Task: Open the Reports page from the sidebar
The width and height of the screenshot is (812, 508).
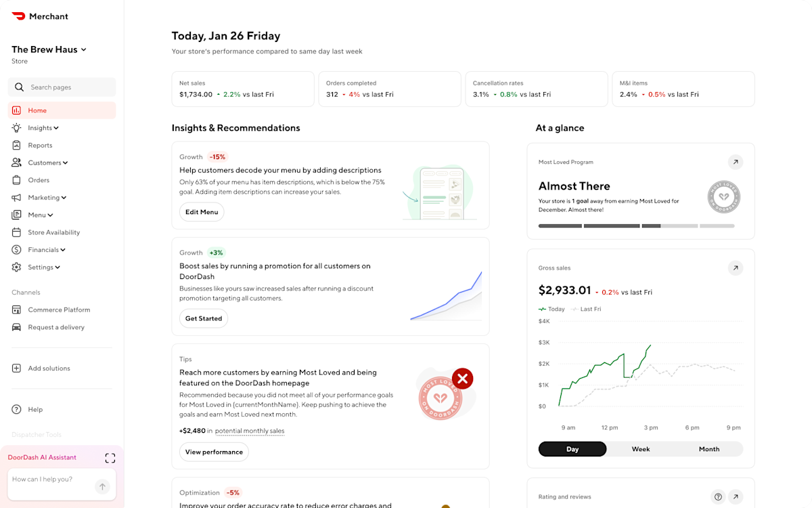Action: [40, 145]
